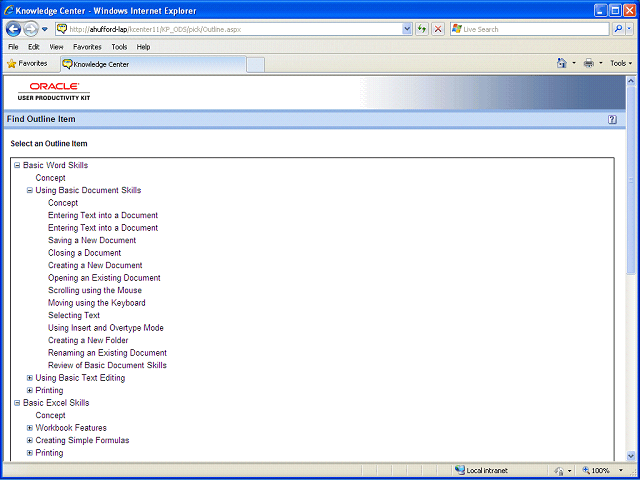Open the recent pages dropdown arrow
The height and width of the screenshot is (480, 640).
pos(45,29)
